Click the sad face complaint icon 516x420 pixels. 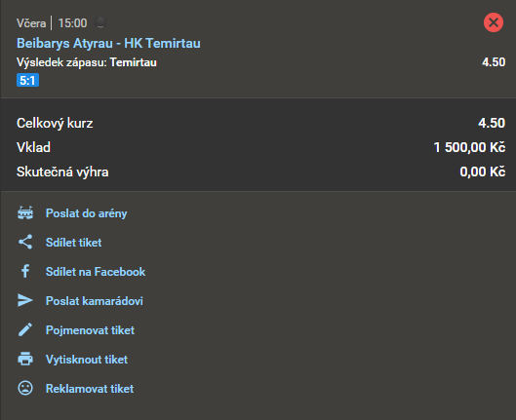tap(25, 388)
